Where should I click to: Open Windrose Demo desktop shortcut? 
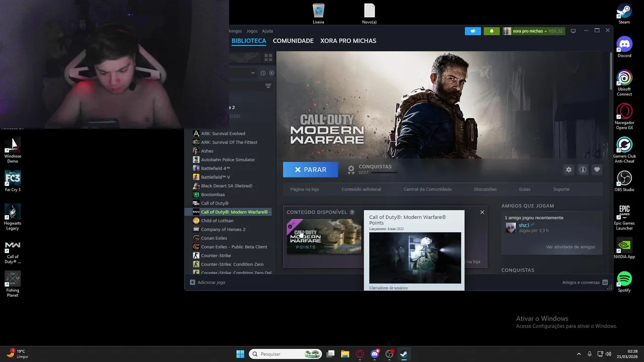click(13, 150)
